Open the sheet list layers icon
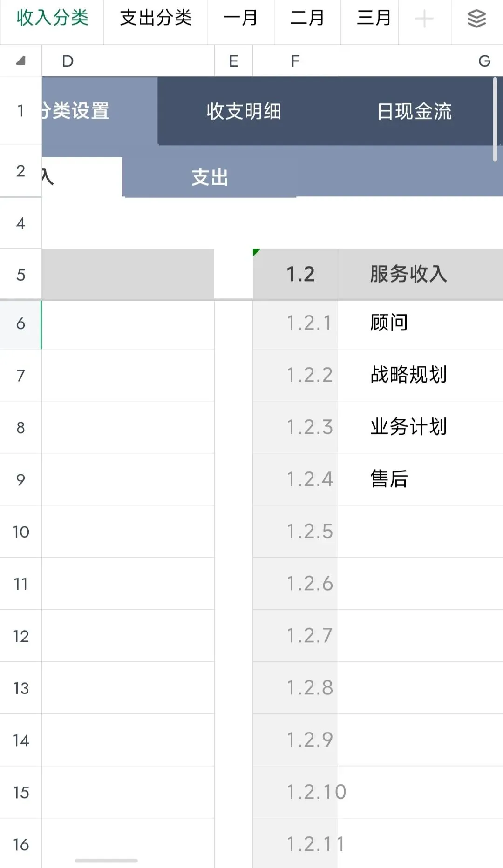The image size is (503, 868). click(476, 19)
